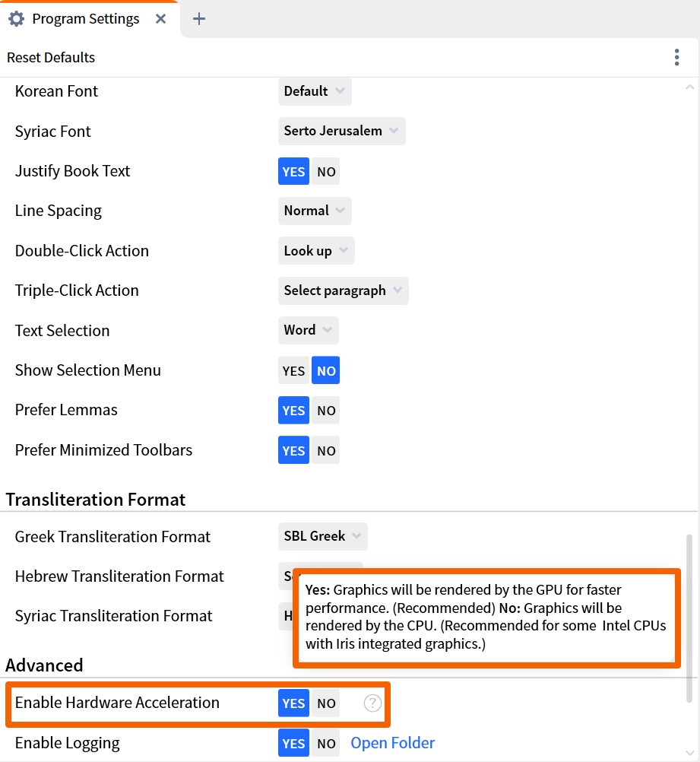Screen dimensions: 700x762
Task: Click the Greek Transliteration Format label
Action: 112,536
